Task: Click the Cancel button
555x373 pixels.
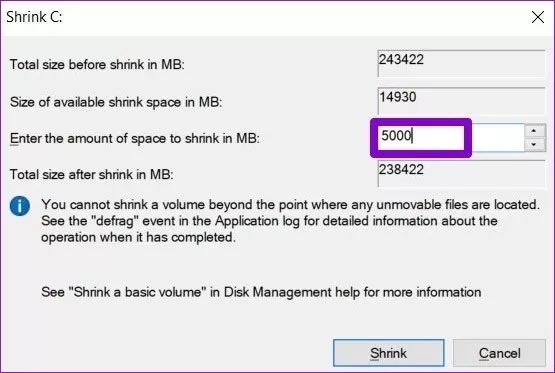Action: (x=499, y=353)
